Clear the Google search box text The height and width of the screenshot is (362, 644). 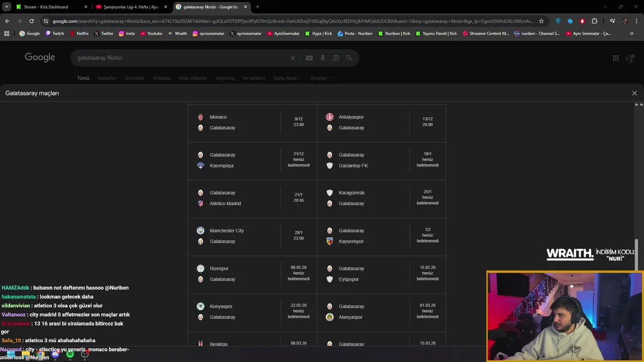(x=293, y=58)
